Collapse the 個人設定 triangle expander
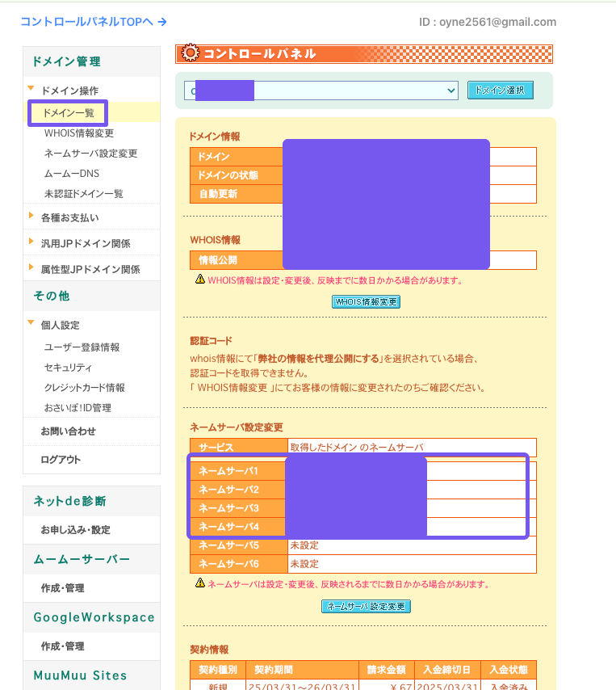 click(31, 322)
